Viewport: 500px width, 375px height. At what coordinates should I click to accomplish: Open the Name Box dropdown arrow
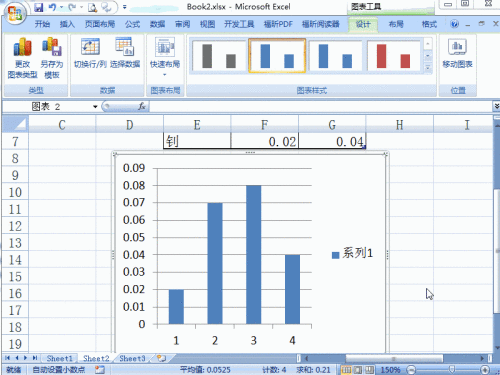(x=95, y=107)
